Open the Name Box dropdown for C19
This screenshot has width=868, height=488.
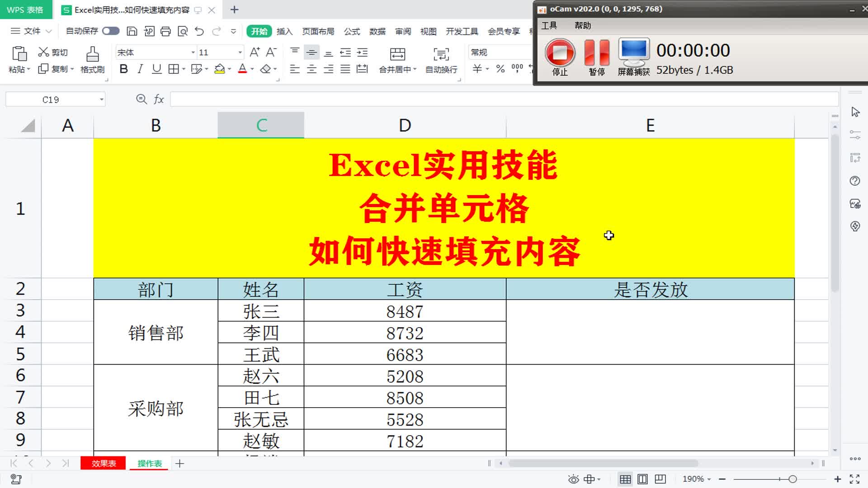click(x=102, y=99)
